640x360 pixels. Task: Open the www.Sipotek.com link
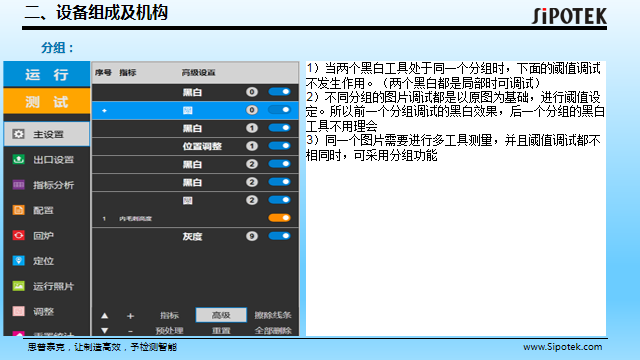(x=562, y=347)
